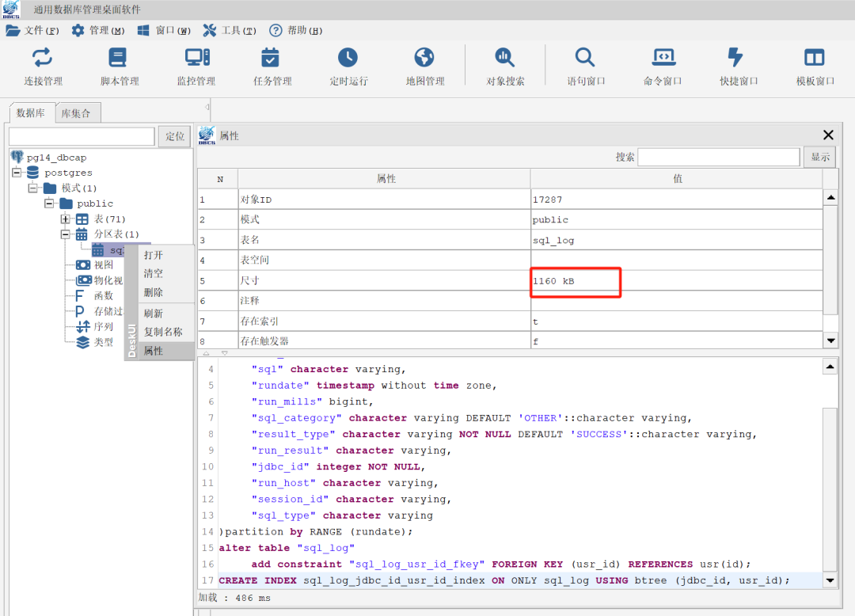Image resolution: width=855 pixels, height=616 pixels.
Task: Open 地图管理 globe icon
Action: point(425,58)
